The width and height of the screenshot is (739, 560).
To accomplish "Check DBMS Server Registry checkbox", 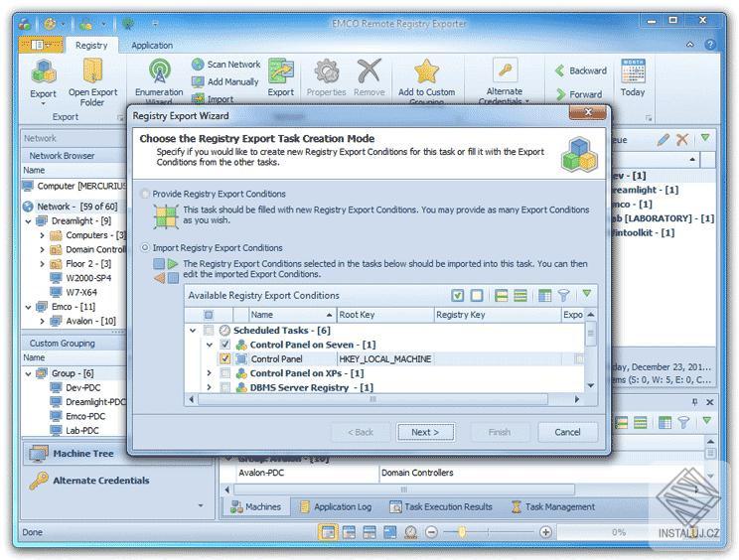I will (x=225, y=387).
